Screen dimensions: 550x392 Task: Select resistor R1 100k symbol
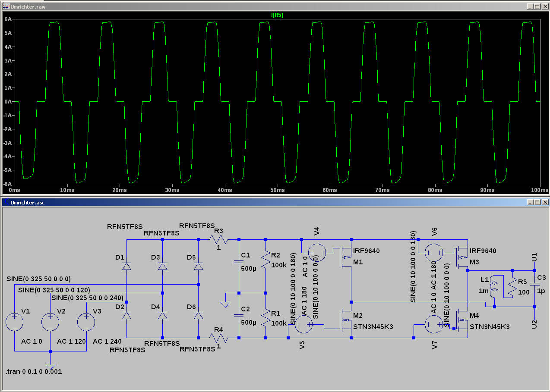coord(266,318)
